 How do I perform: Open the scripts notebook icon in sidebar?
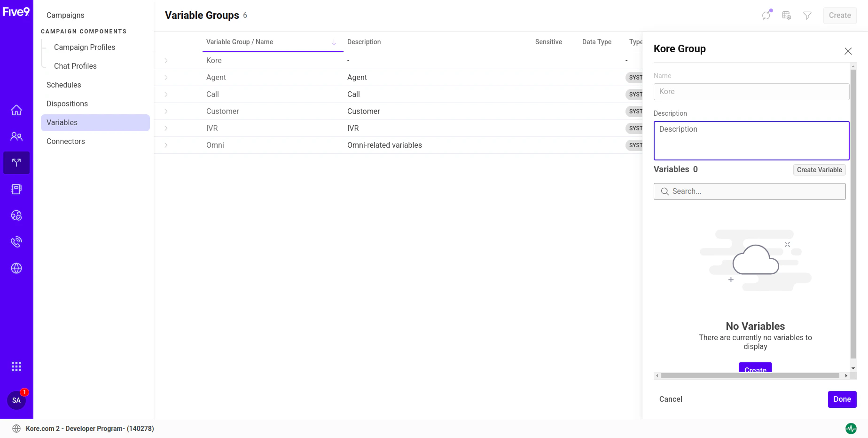click(16, 189)
